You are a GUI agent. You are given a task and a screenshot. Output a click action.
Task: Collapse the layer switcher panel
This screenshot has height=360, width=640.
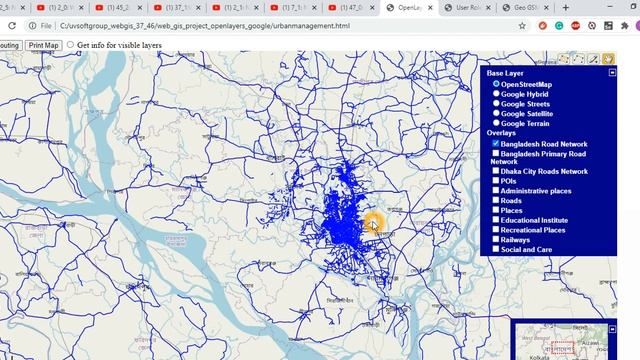pyautogui.click(x=612, y=72)
